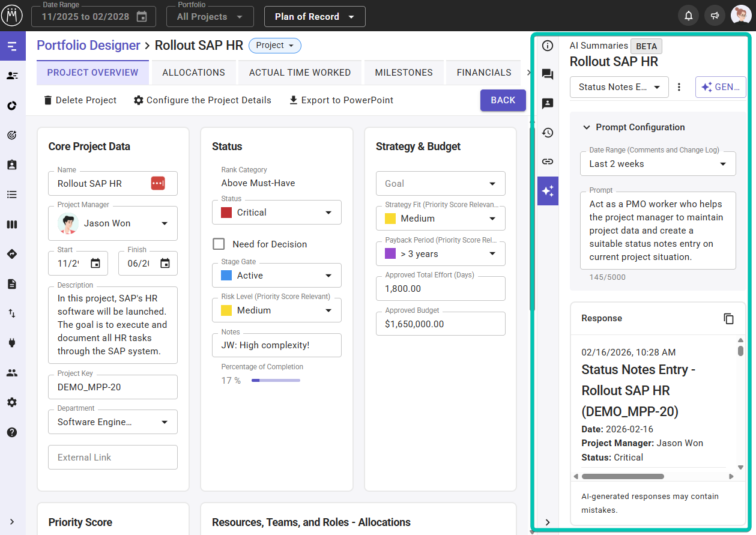
Task: Click the BACK button
Action: 503,100
